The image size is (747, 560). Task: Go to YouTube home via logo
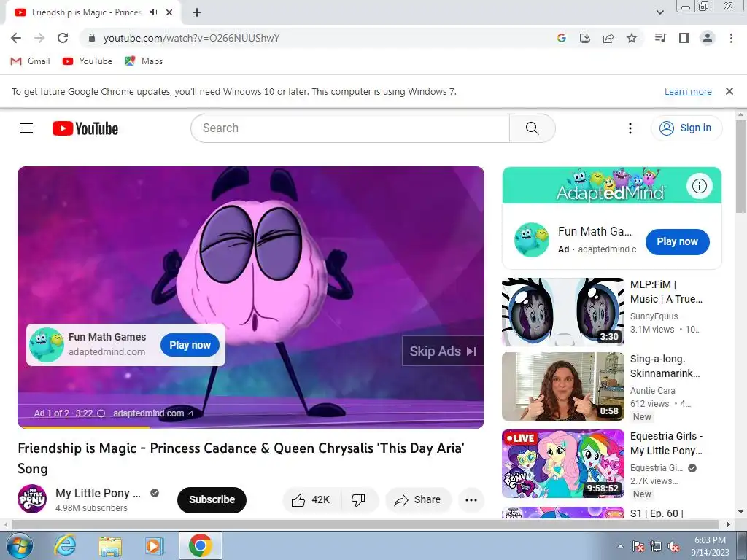(x=85, y=128)
